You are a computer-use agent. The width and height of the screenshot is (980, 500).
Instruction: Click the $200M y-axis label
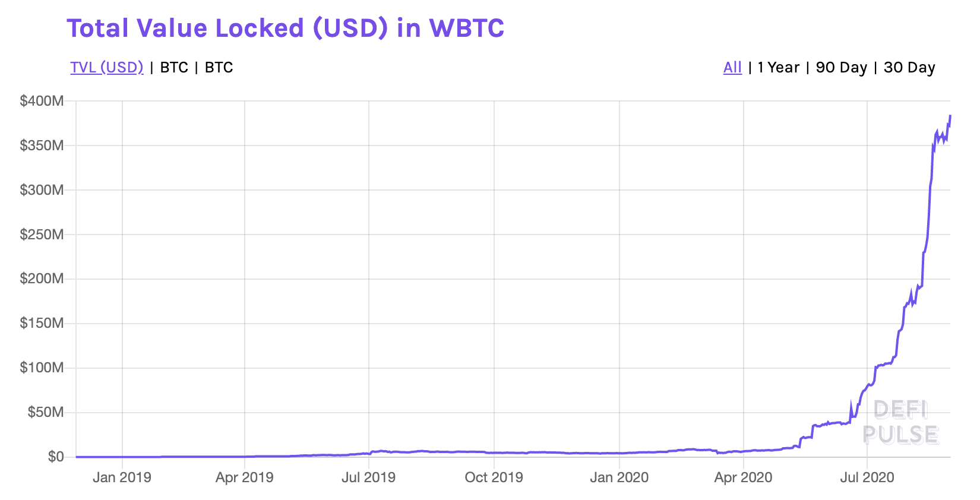[x=42, y=279]
